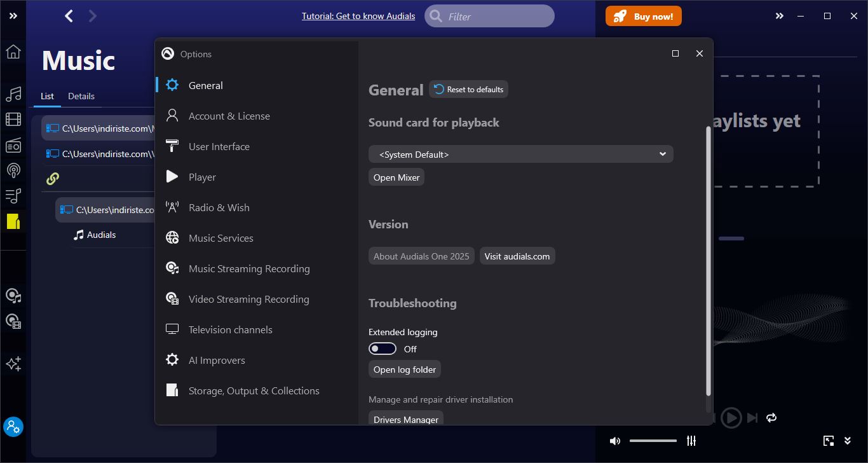Click the Buy now! button
The image size is (868, 463).
[x=643, y=17]
